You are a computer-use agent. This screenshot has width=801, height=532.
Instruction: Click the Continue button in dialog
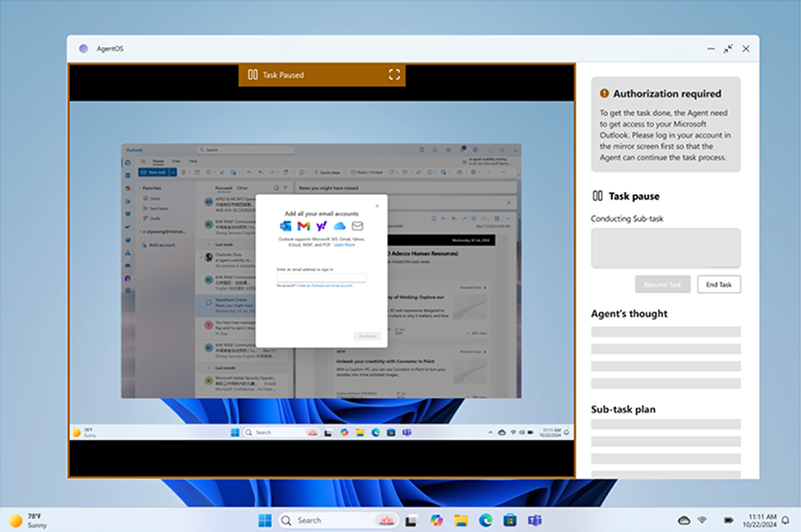coord(367,336)
